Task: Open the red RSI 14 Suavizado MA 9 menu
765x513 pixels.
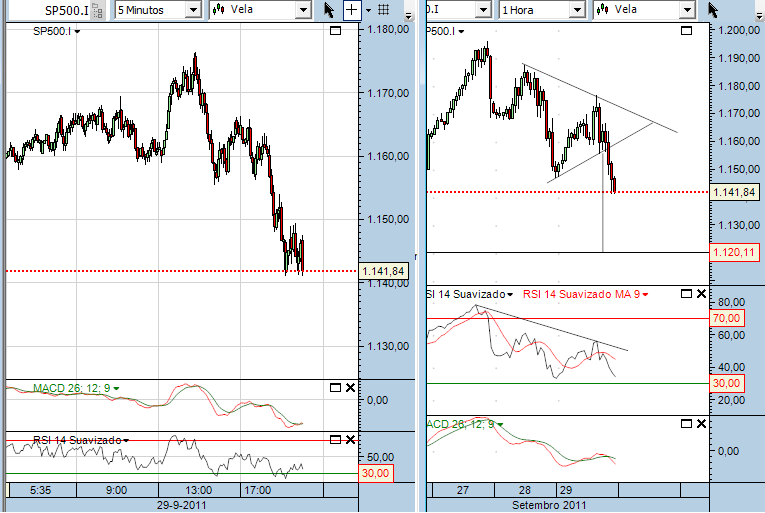Action: (x=585, y=294)
